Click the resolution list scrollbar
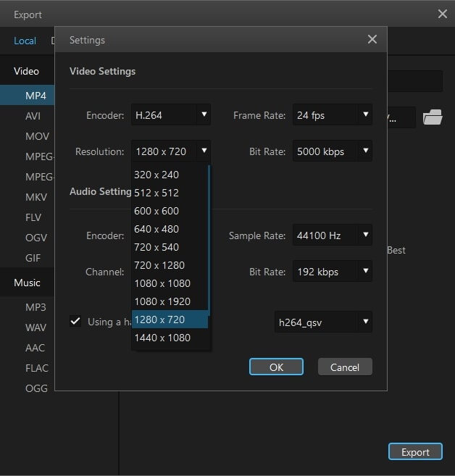This screenshot has height=476, width=455. click(209, 240)
